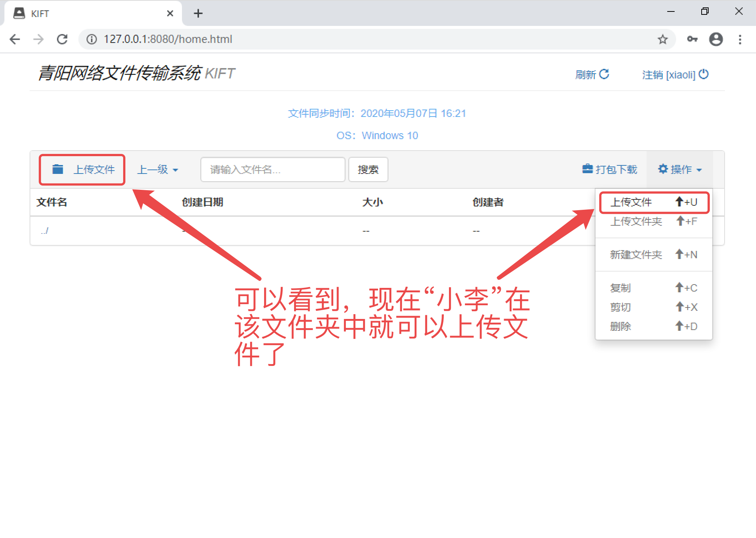Open a new tab with plus button

click(198, 14)
